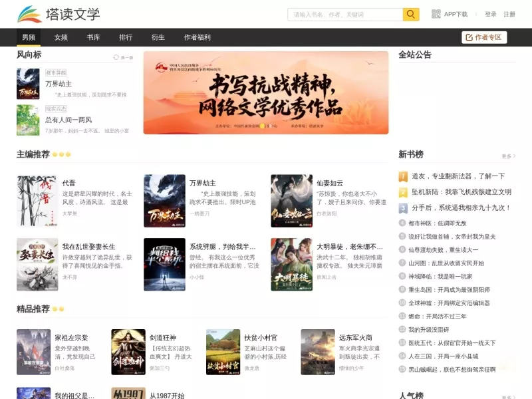Click the 剑道狂神 title

point(163,338)
